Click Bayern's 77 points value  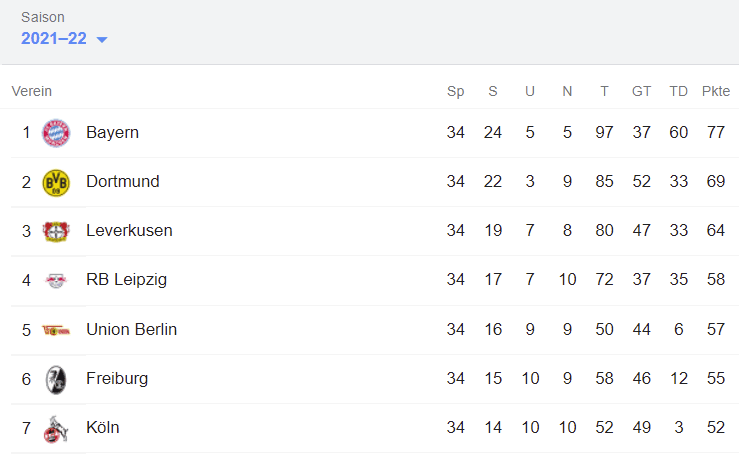coord(715,133)
